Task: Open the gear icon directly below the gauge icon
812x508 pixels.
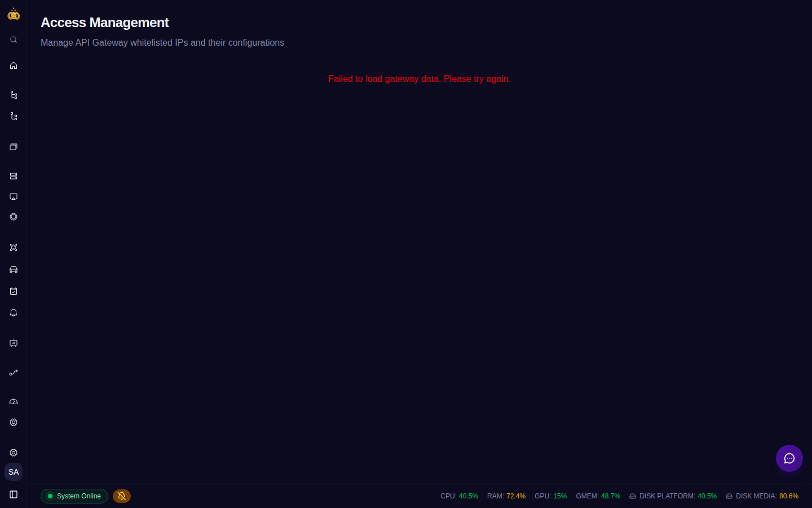Action: tap(14, 422)
